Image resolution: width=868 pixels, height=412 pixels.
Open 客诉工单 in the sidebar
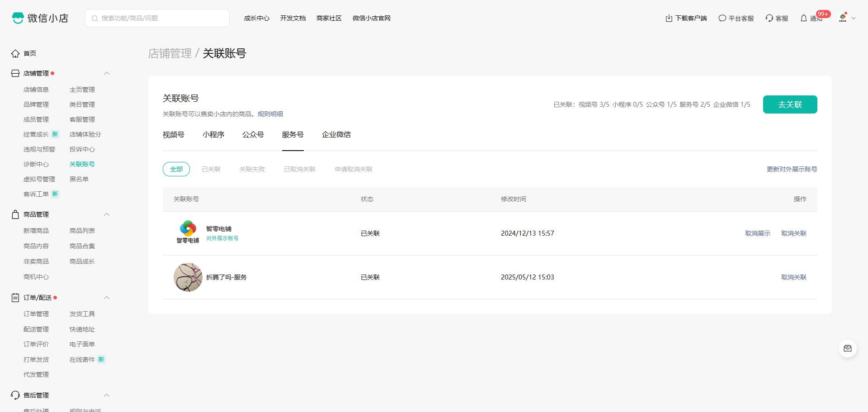point(36,194)
